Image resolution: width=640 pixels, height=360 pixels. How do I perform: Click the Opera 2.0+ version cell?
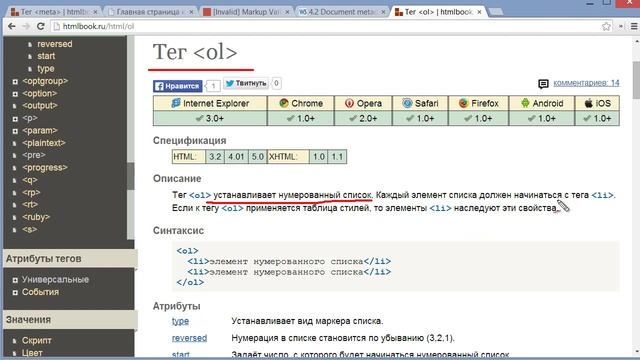[363, 118]
